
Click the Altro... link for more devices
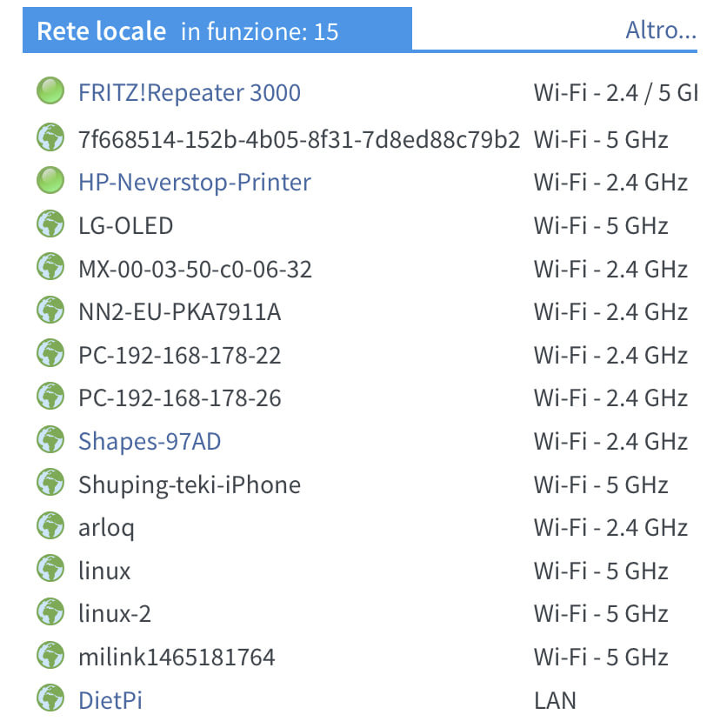click(x=661, y=30)
